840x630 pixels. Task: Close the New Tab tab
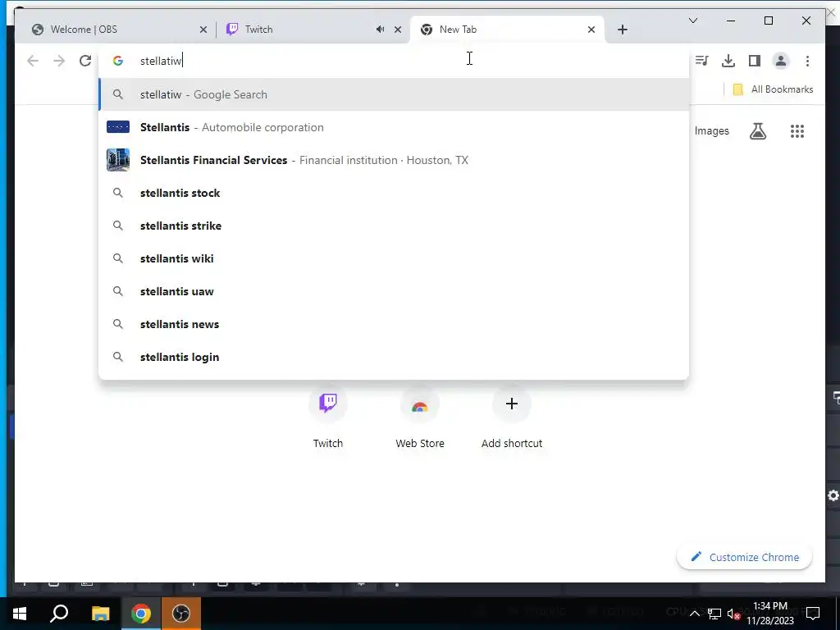click(x=591, y=30)
